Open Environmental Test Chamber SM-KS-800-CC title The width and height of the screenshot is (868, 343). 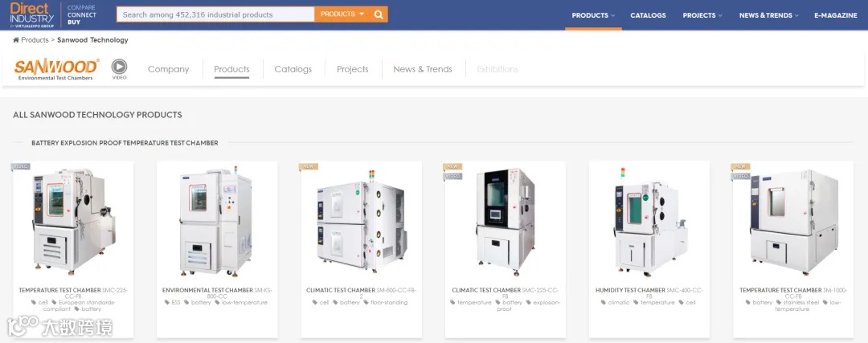217,293
